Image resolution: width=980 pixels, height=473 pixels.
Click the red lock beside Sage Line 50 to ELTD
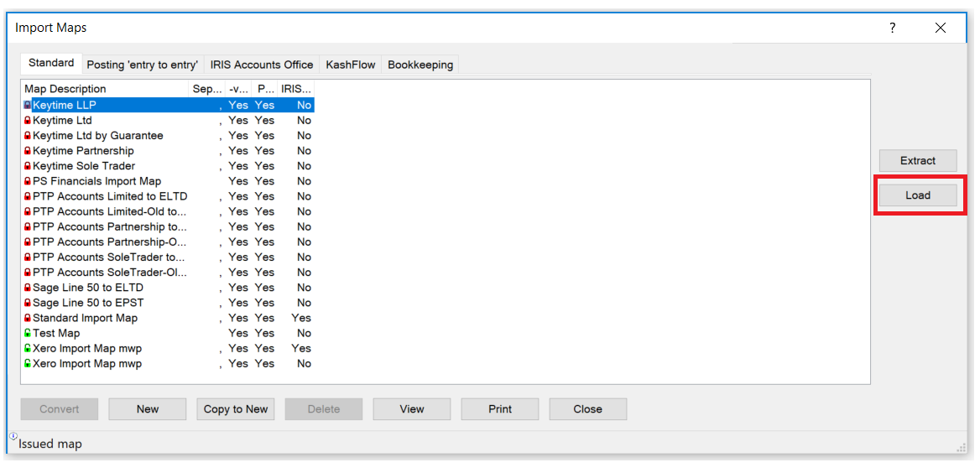pos(28,288)
